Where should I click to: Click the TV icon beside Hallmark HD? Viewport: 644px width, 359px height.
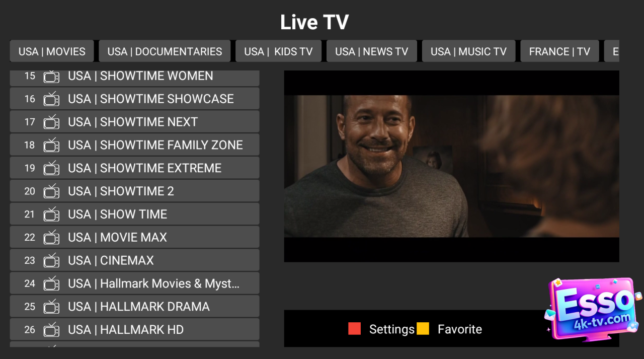(51, 330)
